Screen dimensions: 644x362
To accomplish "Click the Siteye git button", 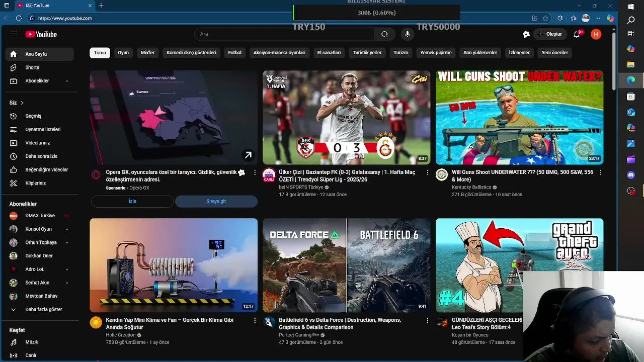I will click(216, 201).
